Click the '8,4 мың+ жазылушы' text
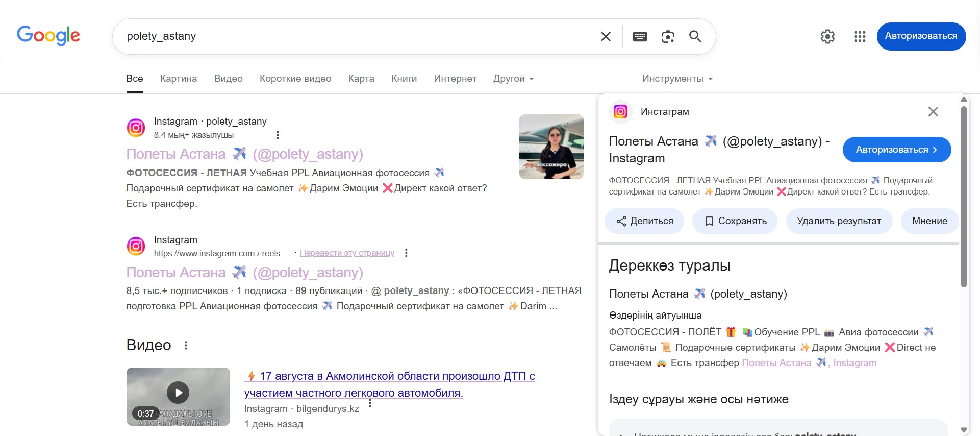Screen dimensions: 980x436 pos(194,135)
